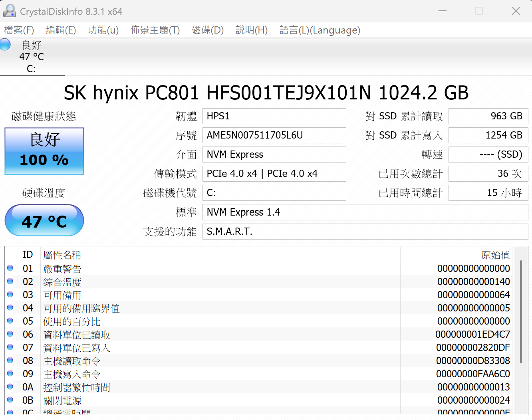Viewport: 532px width, 420px height.
Task: Open the 佈景主題(T) menu
Action: [x=155, y=30]
